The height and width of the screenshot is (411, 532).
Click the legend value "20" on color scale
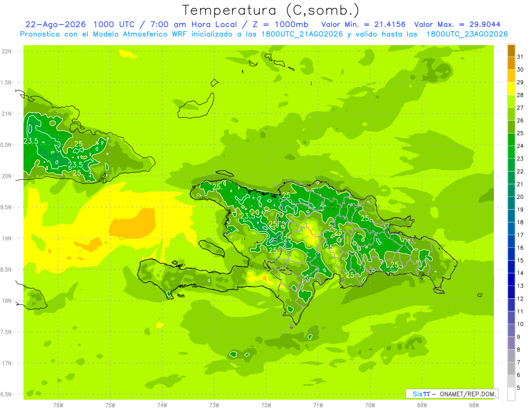(x=520, y=197)
